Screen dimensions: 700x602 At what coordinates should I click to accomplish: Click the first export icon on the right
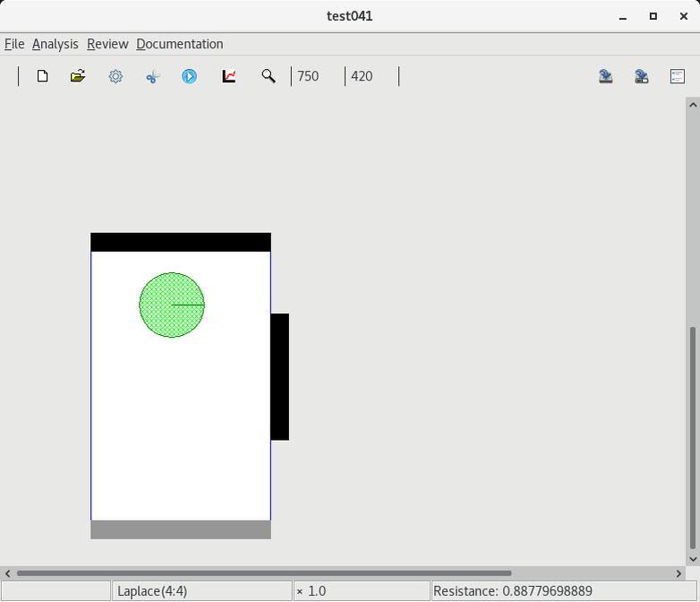(606, 76)
